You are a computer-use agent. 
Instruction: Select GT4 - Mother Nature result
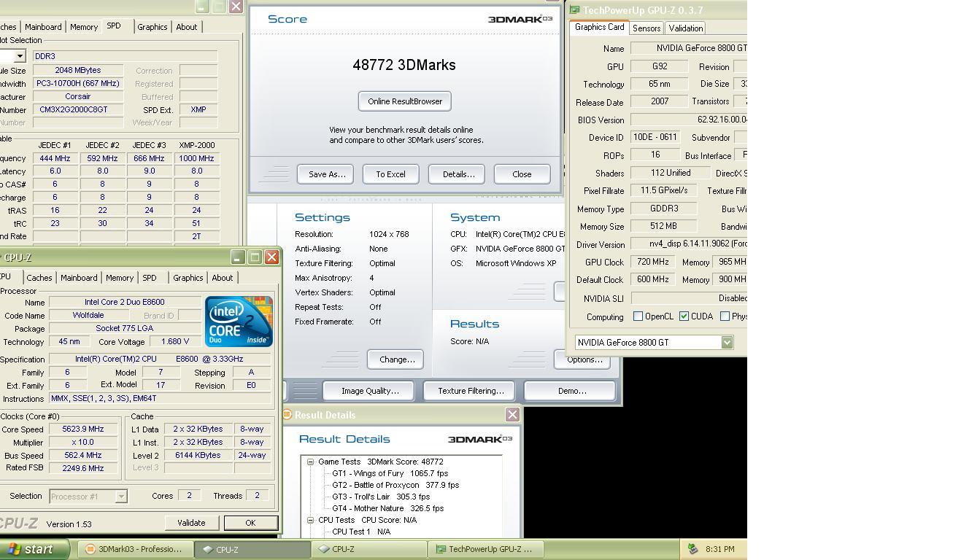pos(387,508)
